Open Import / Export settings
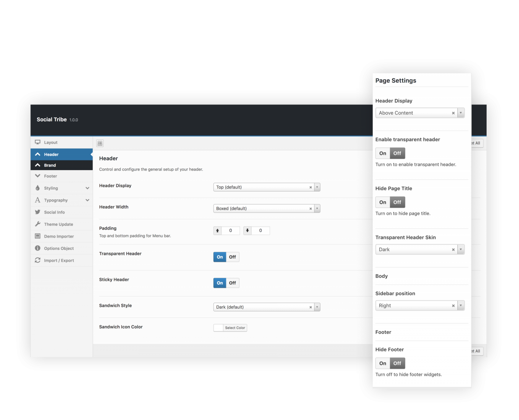Viewport: 519px width, 420px height. [37, 260]
